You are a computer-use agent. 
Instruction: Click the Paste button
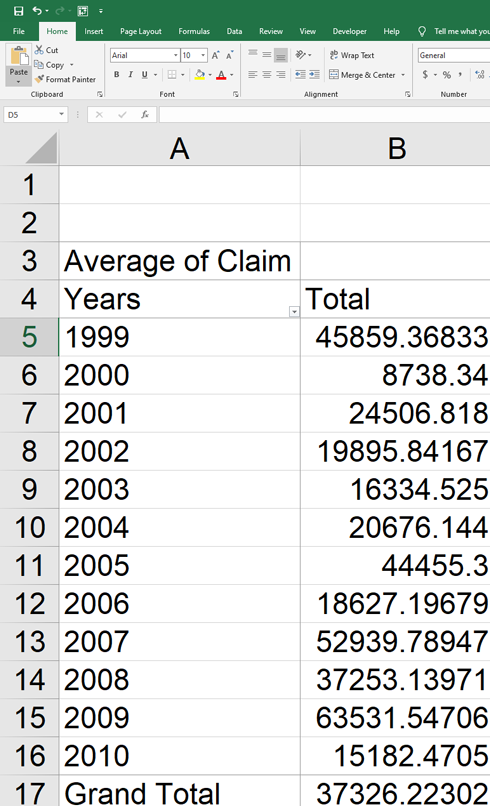pyautogui.click(x=19, y=65)
